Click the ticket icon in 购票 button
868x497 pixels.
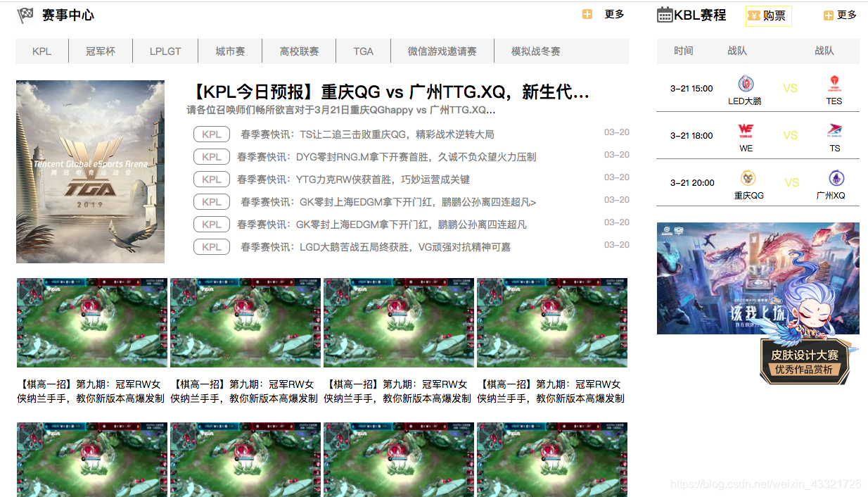point(754,15)
